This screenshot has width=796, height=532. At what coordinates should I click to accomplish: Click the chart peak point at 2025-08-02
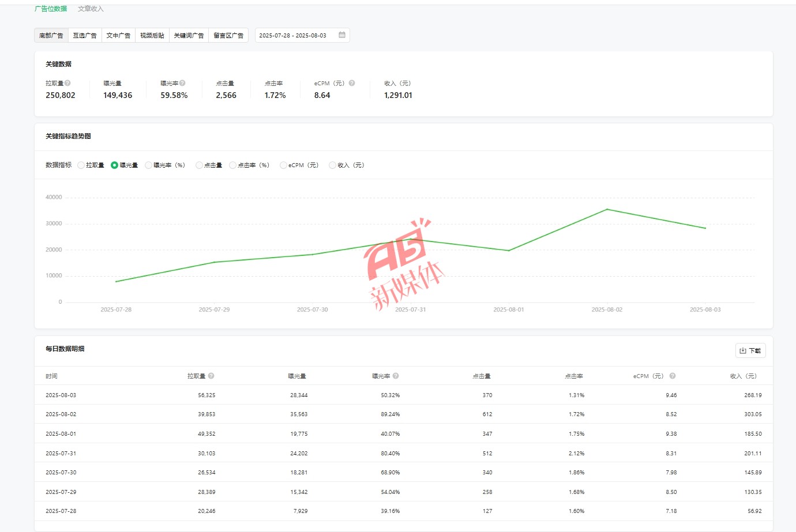[x=607, y=209]
